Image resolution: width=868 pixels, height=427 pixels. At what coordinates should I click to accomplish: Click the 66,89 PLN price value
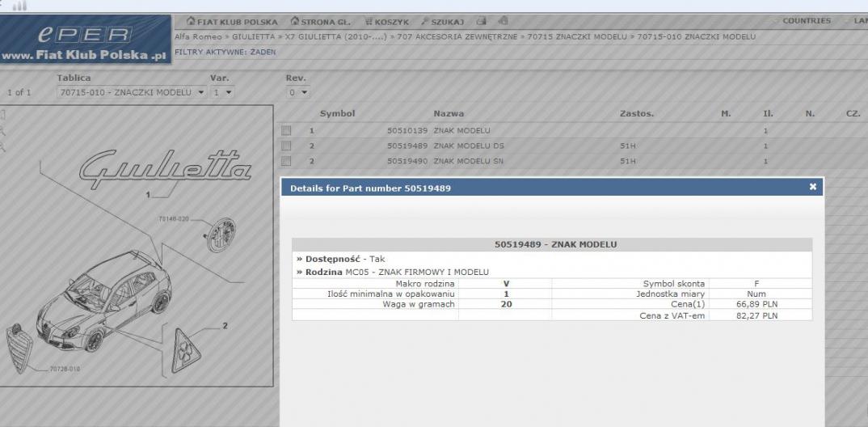point(756,304)
